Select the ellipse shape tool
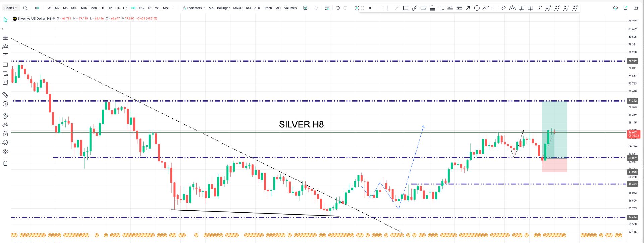 pos(477,8)
